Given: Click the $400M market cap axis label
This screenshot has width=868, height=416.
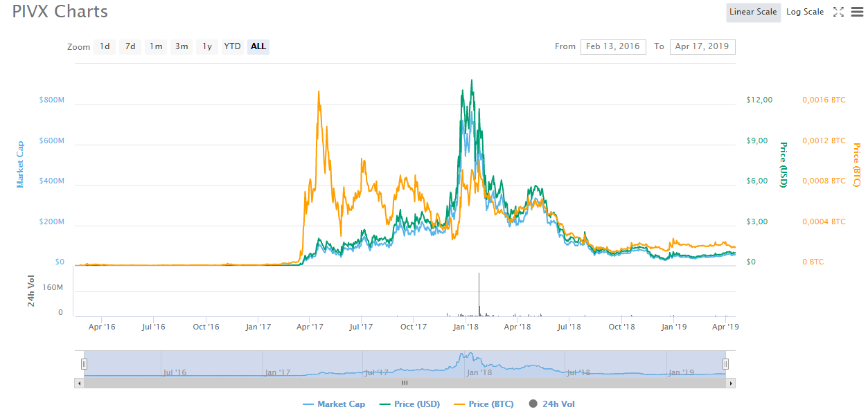Looking at the screenshot, I should [52, 181].
